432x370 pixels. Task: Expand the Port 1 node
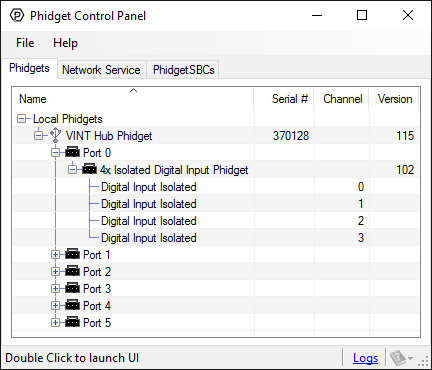[55, 255]
